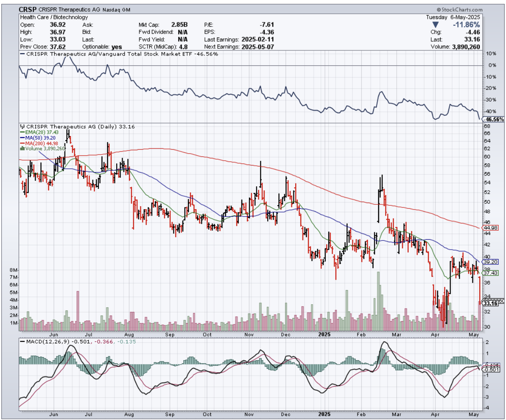This screenshot has width=506, height=420.
Task: Click the 39.20 MA(50) price tag
Action: click(491, 262)
